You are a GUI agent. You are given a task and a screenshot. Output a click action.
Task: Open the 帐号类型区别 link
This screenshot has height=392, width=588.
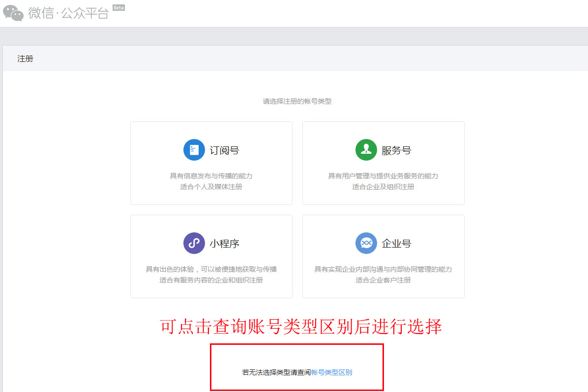tap(331, 372)
